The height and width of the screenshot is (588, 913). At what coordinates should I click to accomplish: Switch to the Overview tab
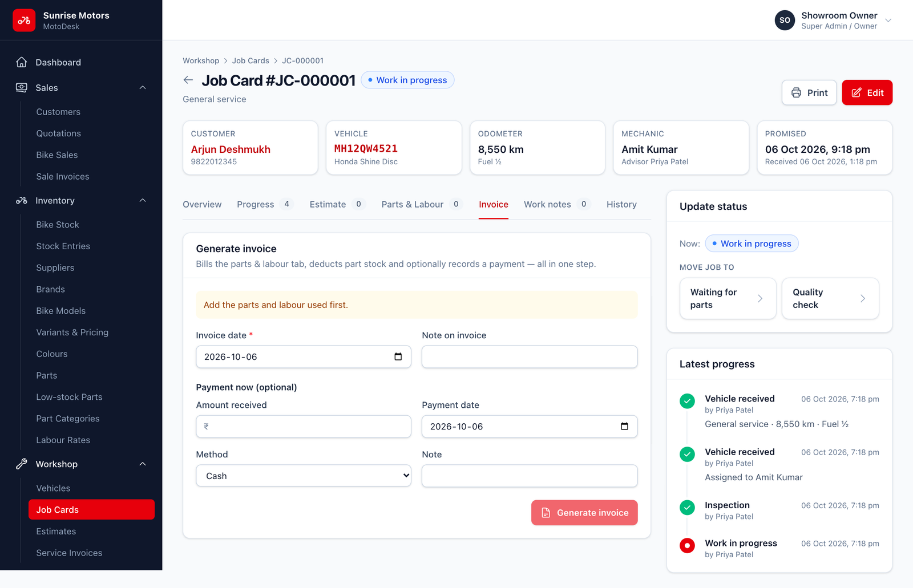pyautogui.click(x=202, y=204)
